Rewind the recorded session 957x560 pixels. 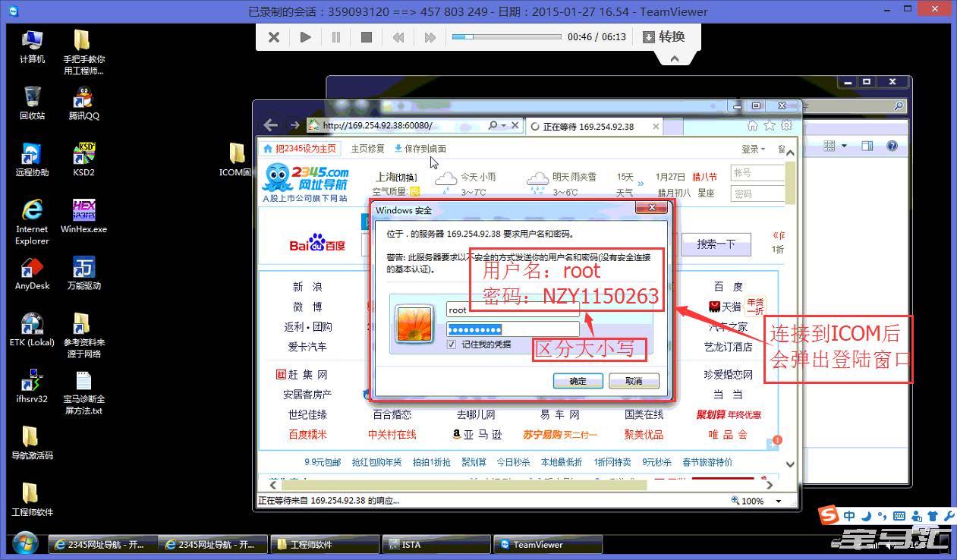398,37
